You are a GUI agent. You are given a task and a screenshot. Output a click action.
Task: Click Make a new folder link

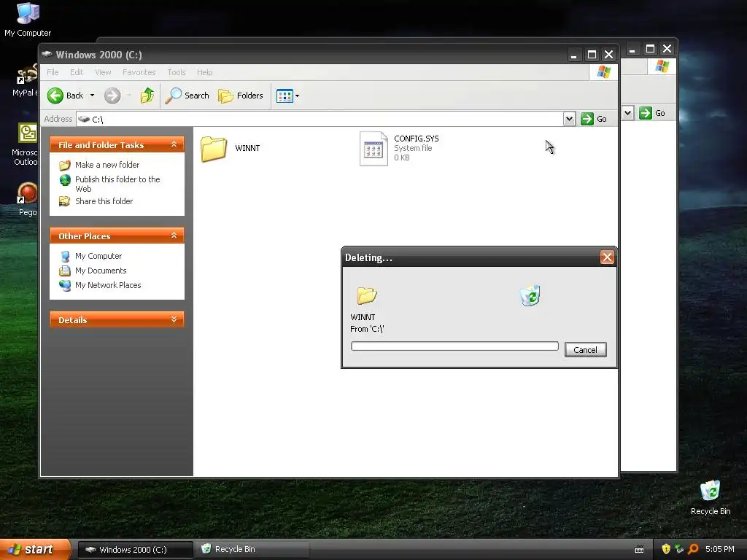pyautogui.click(x=107, y=165)
